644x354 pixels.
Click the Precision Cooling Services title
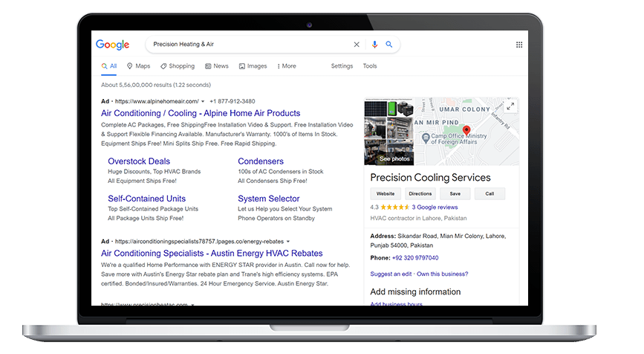(430, 178)
